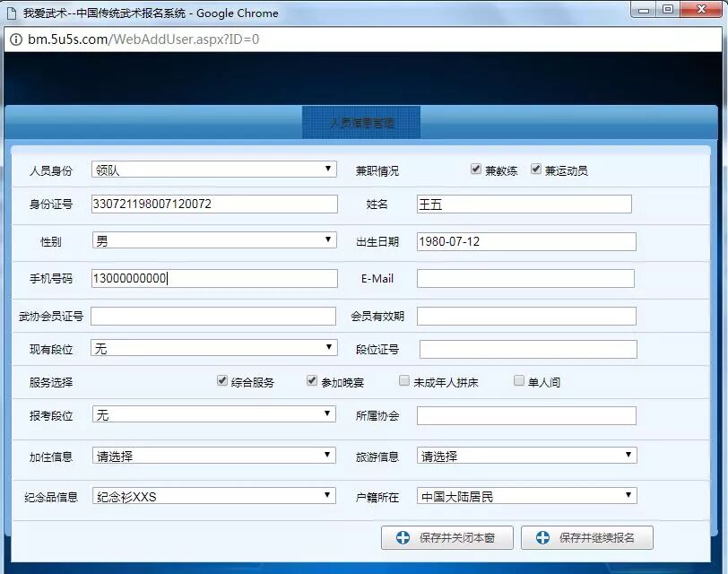Open the 旅游信息 dropdown
The width and height of the screenshot is (728, 574).
[526, 456]
